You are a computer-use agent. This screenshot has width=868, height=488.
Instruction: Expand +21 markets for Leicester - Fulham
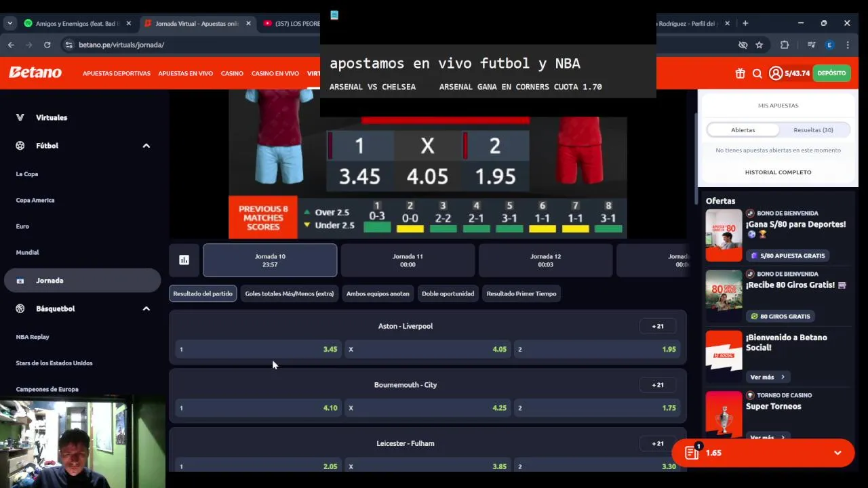pyautogui.click(x=658, y=443)
